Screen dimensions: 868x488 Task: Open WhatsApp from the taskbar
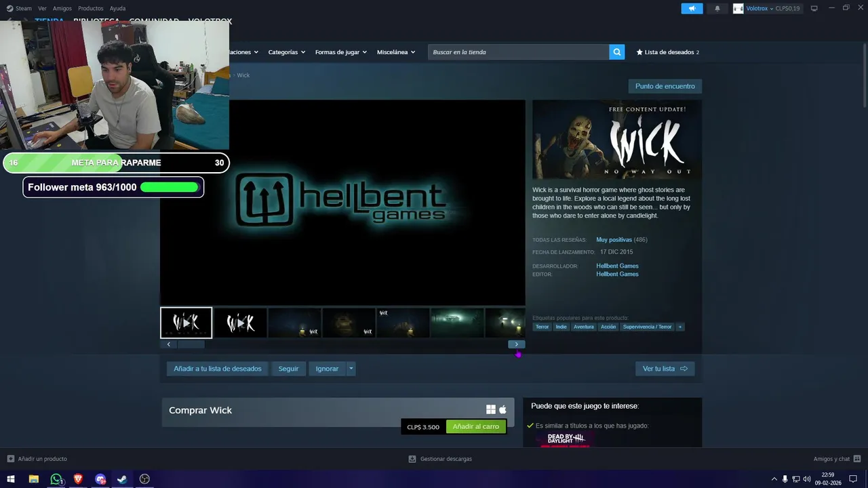point(56,479)
